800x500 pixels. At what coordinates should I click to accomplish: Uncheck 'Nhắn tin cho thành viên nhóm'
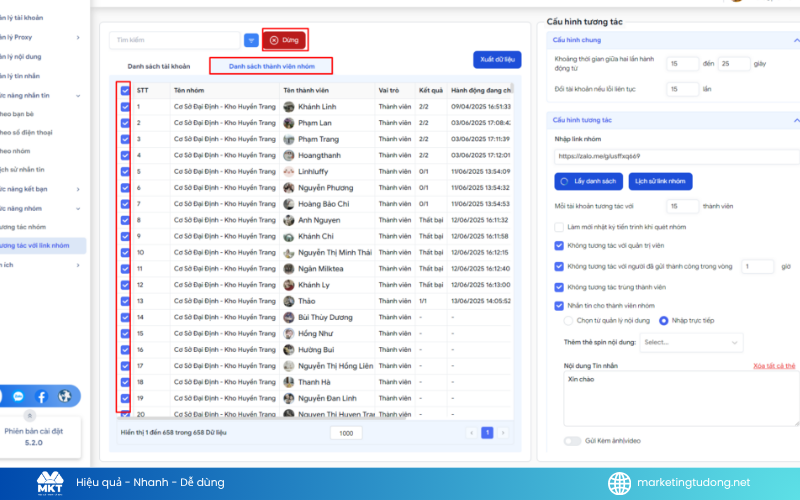559,306
